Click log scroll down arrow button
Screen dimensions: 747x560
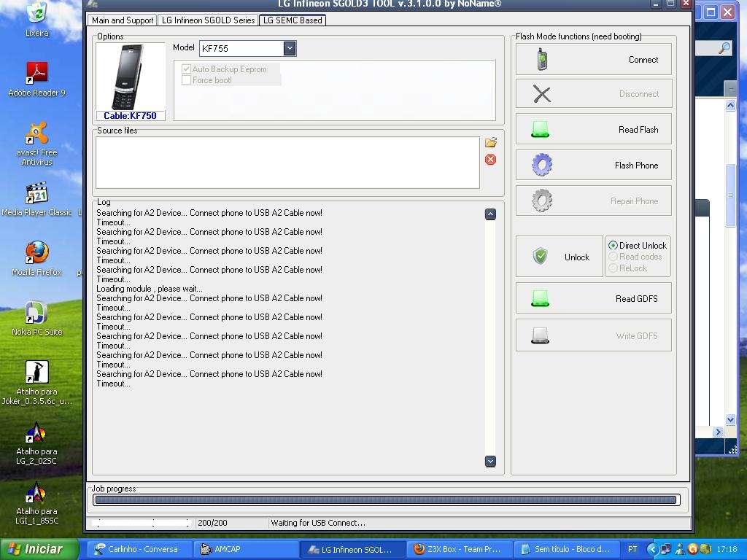(490, 461)
